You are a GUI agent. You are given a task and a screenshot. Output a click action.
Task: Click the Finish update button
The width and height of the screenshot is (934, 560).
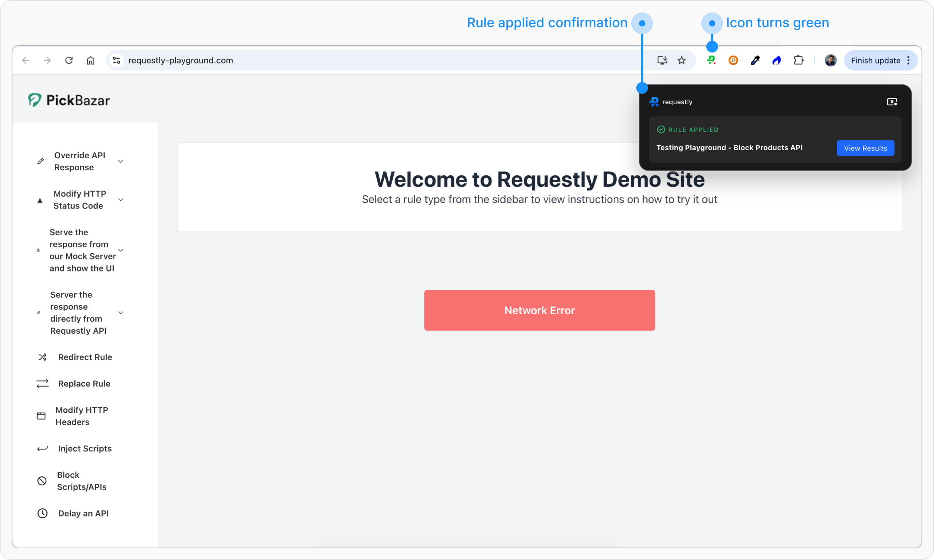point(875,60)
